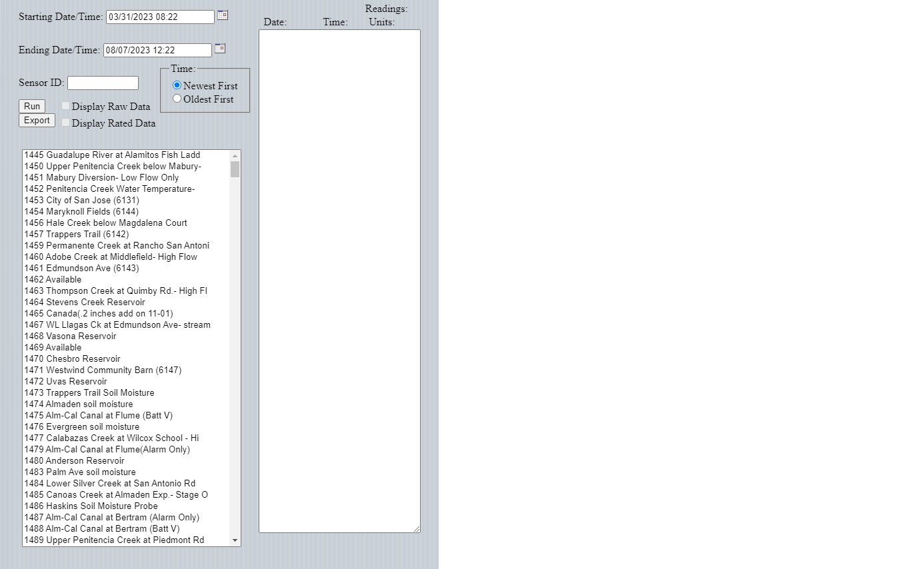Click the readings text area resize handle
The width and height of the screenshot is (924, 569).
(417, 529)
